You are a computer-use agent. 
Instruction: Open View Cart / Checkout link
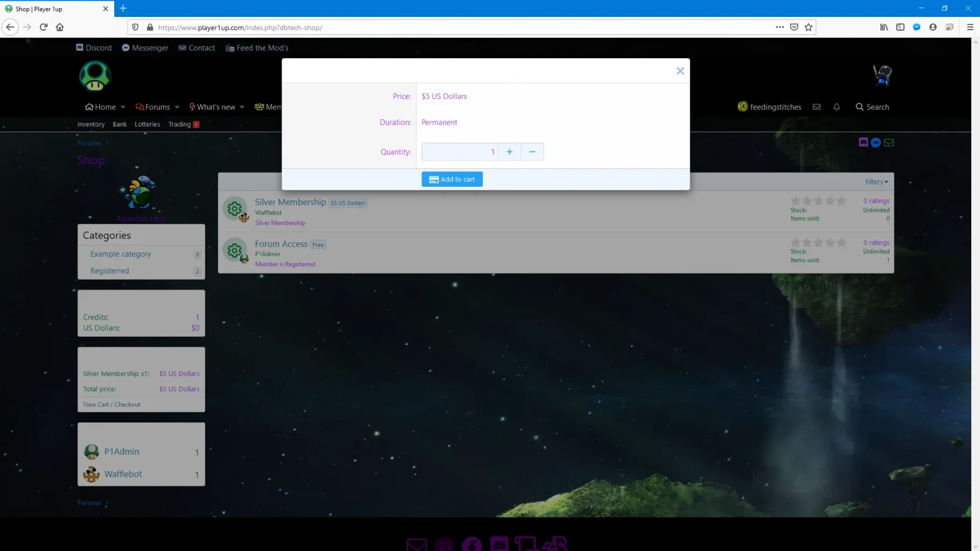(x=111, y=405)
